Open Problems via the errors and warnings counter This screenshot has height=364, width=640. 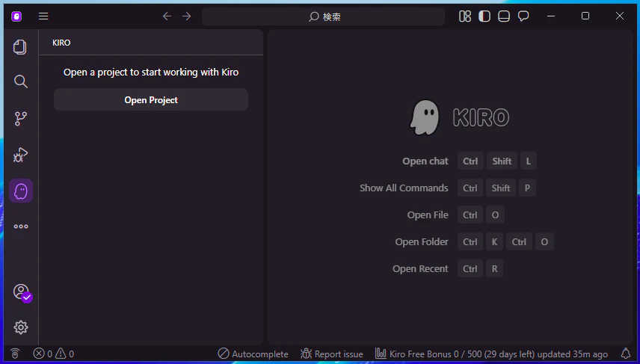tap(54, 354)
